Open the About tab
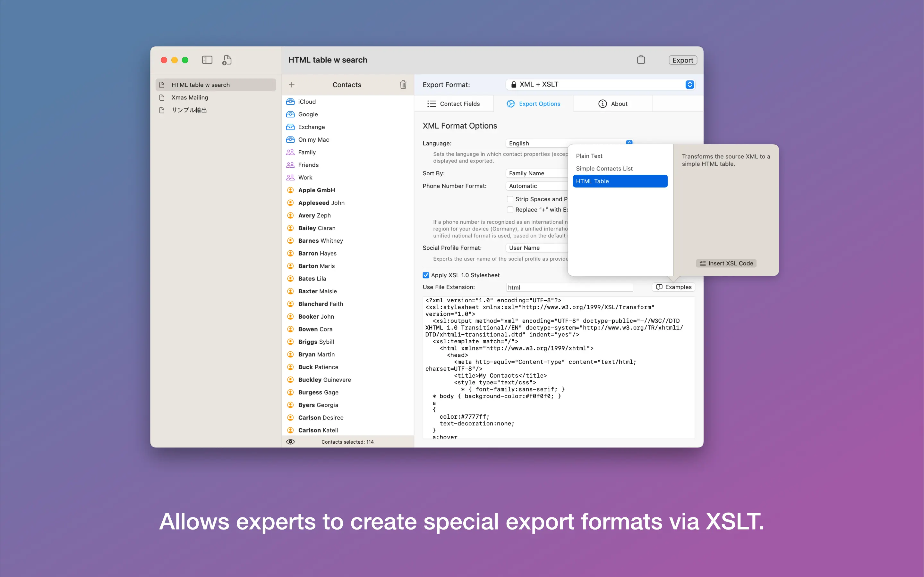The image size is (924, 577). (x=612, y=104)
